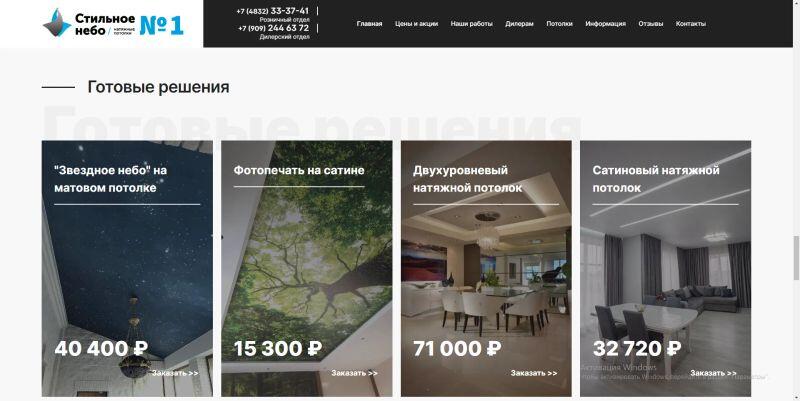
Task: Open the Дилерам menu item
Action: 519,23
